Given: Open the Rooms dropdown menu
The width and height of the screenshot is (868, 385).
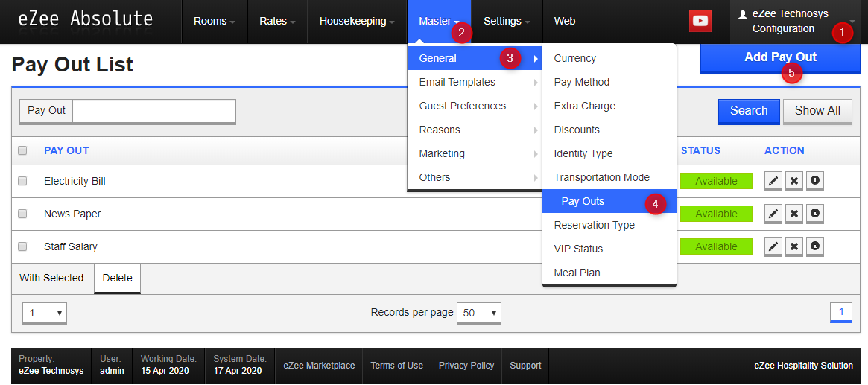Looking at the screenshot, I should 215,22.
